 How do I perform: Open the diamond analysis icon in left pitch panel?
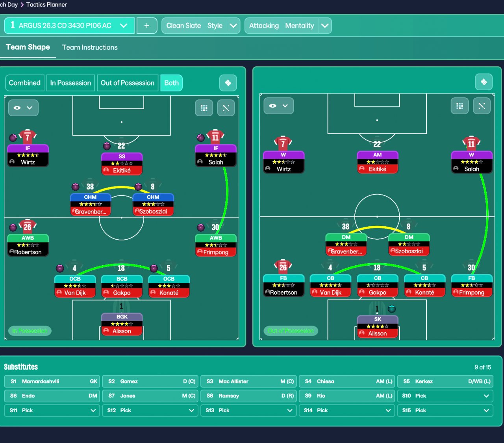pos(228,83)
